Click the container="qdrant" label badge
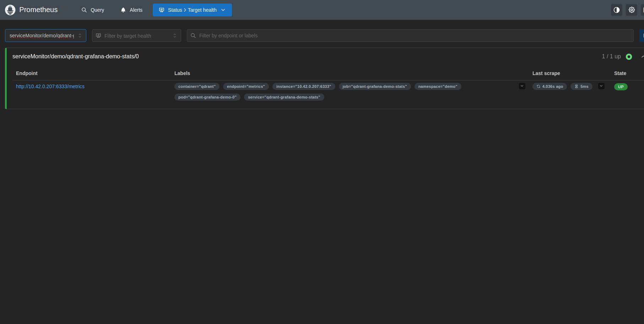The height and width of the screenshot is (324, 644). (x=197, y=86)
